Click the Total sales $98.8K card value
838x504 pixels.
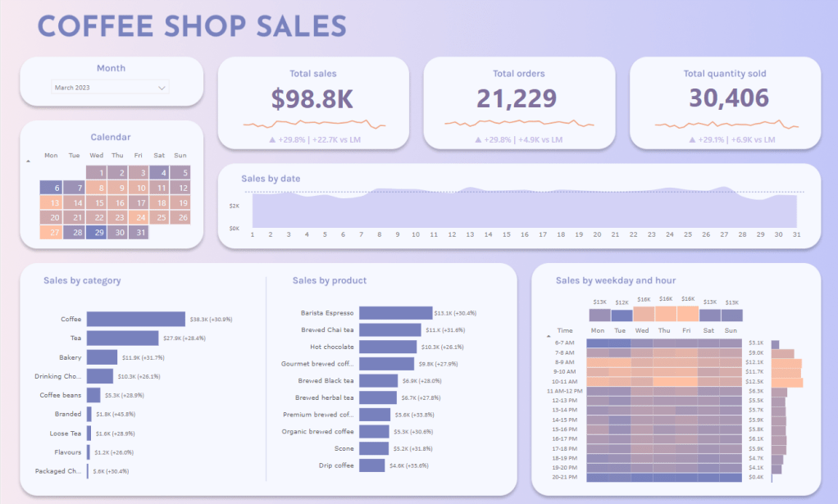(x=312, y=99)
